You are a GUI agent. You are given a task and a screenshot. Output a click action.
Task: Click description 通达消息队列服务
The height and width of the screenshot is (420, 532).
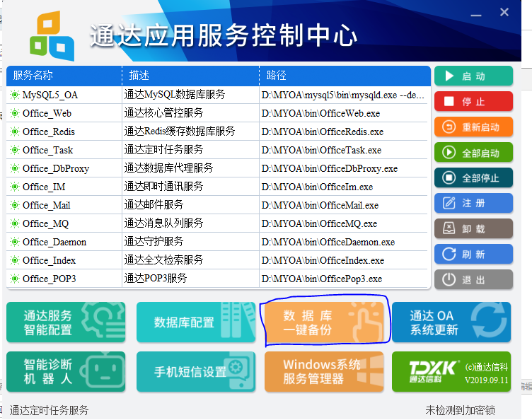[x=164, y=223]
